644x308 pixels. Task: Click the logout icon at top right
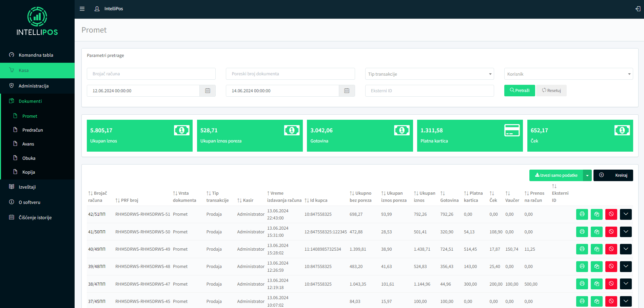[638, 9]
